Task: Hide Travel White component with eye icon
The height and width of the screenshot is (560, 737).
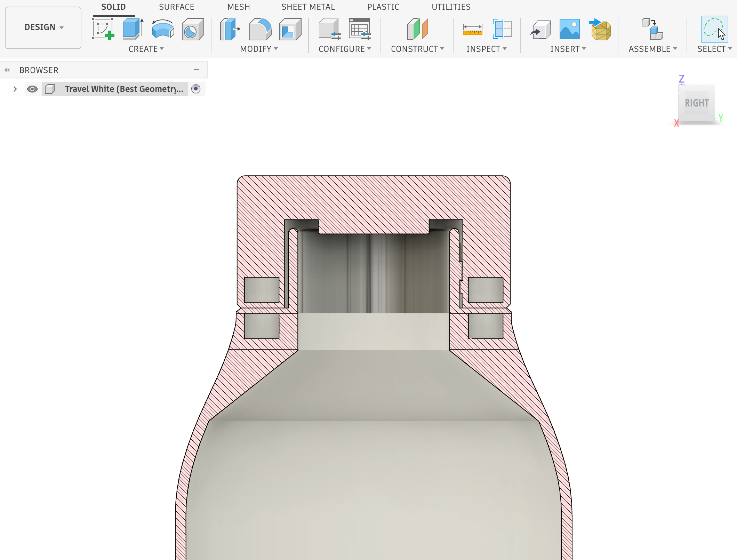Action: pyautogui.click(x=32, y=89)
